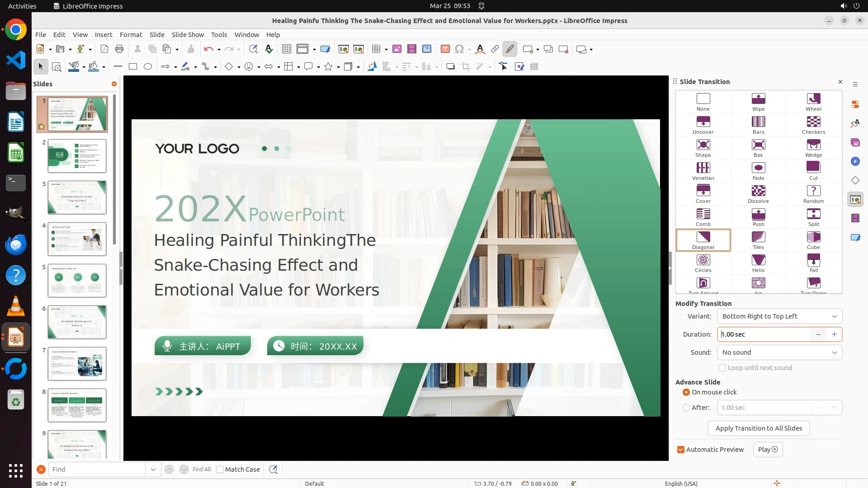The image size is (868, 488).
Task: Open the Slide Show menu
Action: tap(187, 35)
